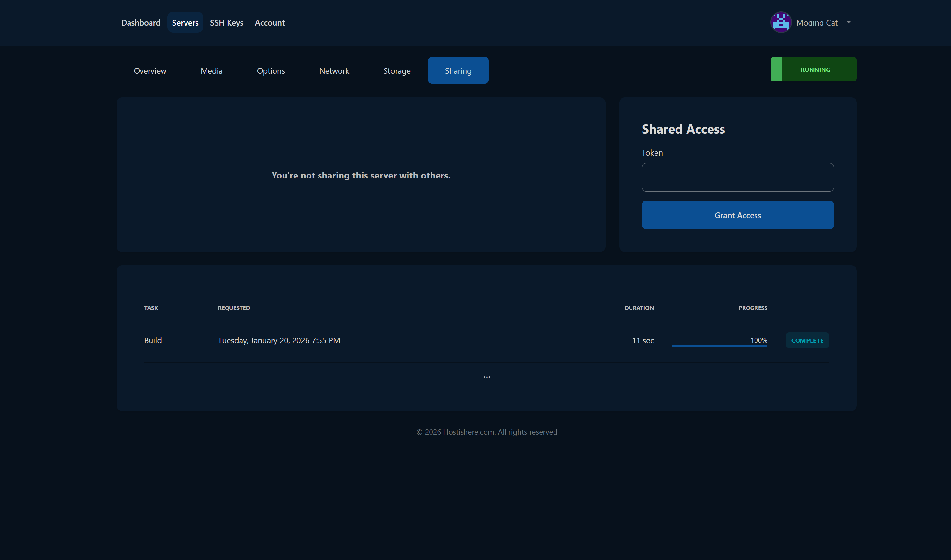
Task: Switch to the Overview tab
Action: (150, 70)
